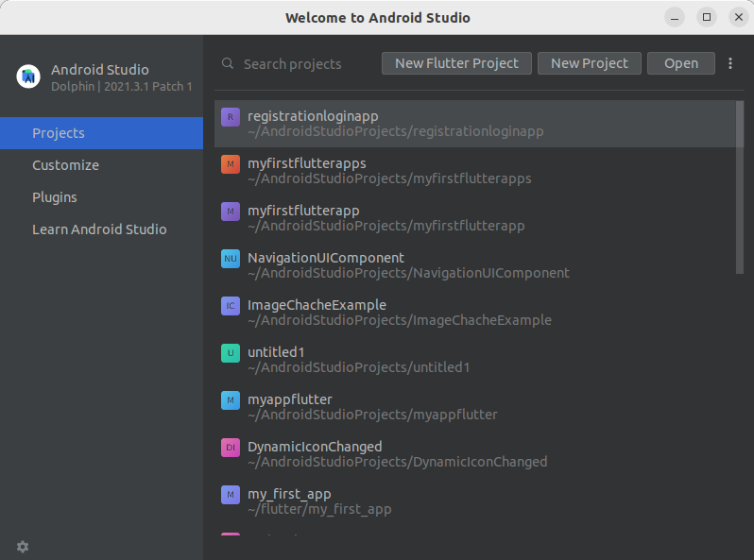
Task: Click the myfirstflutterapps orange M icon
Action: tap(230, 164)
